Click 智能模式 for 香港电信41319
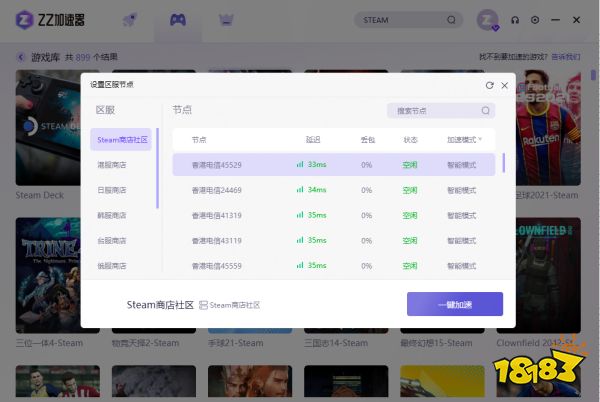Screen dimensions: 600x402 tap(461, 215)
